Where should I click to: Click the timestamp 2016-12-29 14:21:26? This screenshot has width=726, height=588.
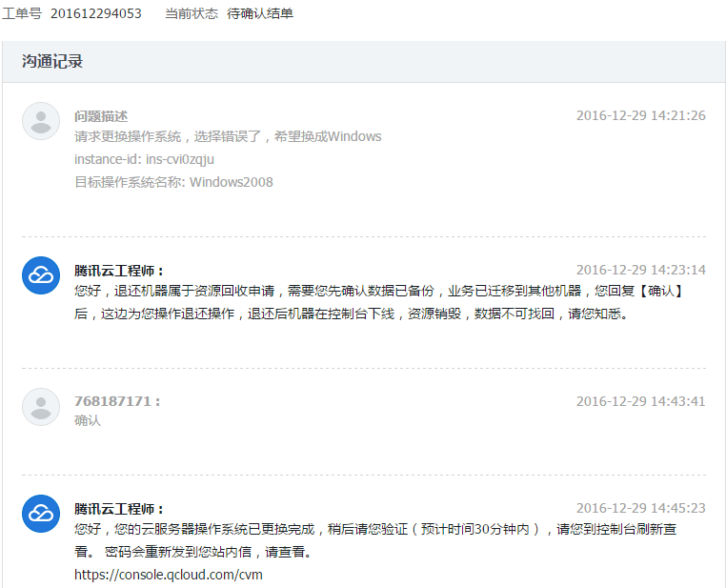[640, 115]
